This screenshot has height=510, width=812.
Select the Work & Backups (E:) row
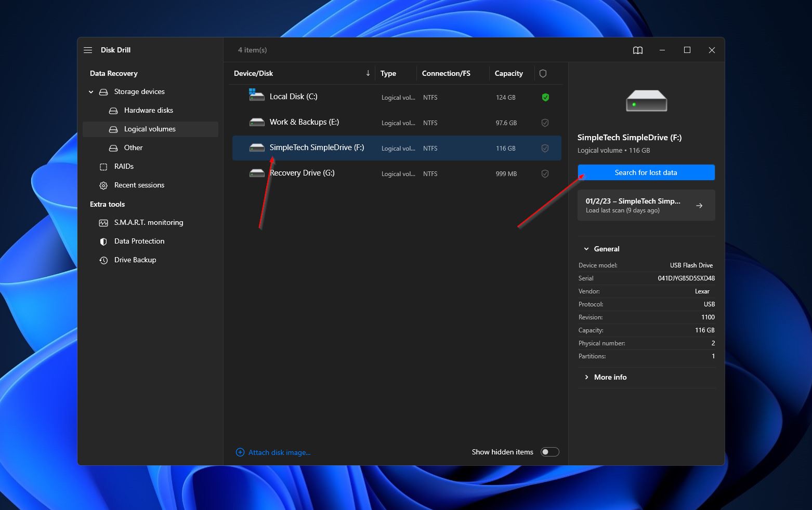coord(397,123)
